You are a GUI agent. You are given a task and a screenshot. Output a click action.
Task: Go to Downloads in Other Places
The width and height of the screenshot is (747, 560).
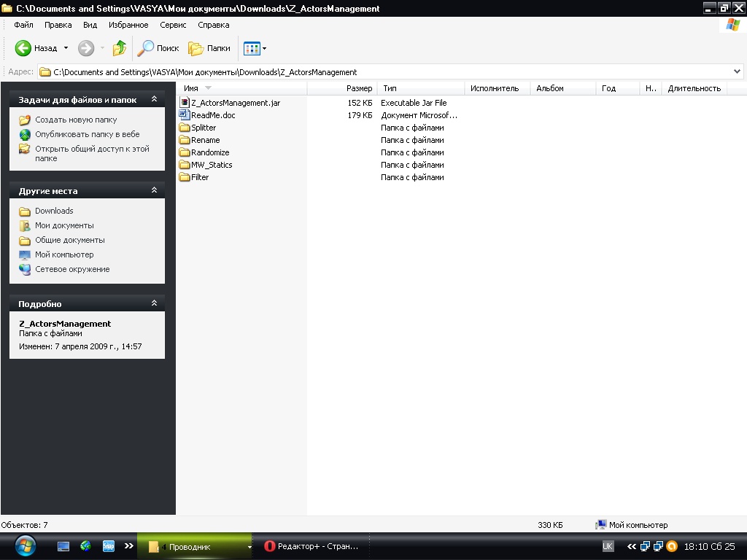(54, 211)
